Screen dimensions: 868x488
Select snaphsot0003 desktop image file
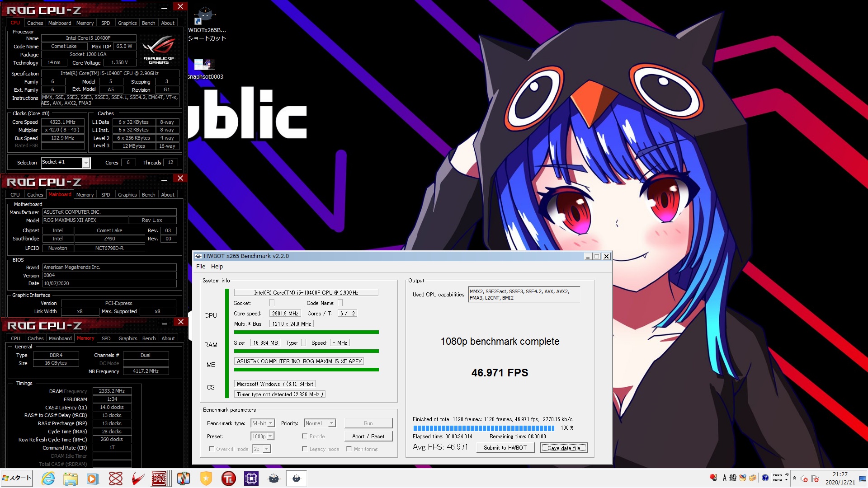205,69
